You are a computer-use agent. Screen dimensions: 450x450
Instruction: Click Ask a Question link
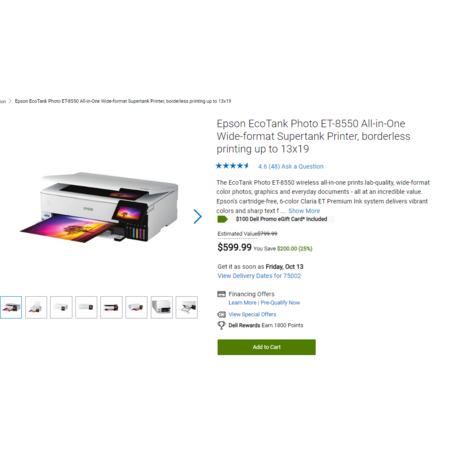point(302,166)
